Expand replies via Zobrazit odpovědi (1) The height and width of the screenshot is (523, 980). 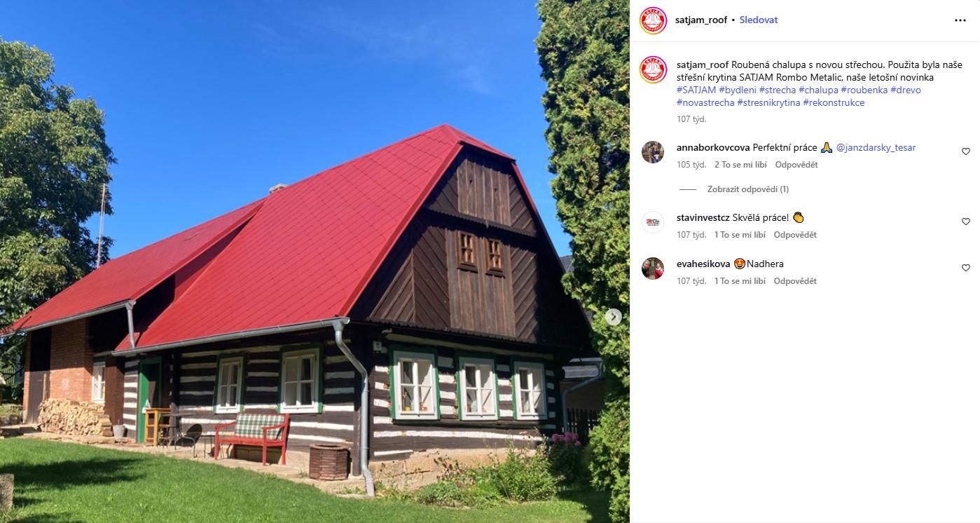coord(748,189)
